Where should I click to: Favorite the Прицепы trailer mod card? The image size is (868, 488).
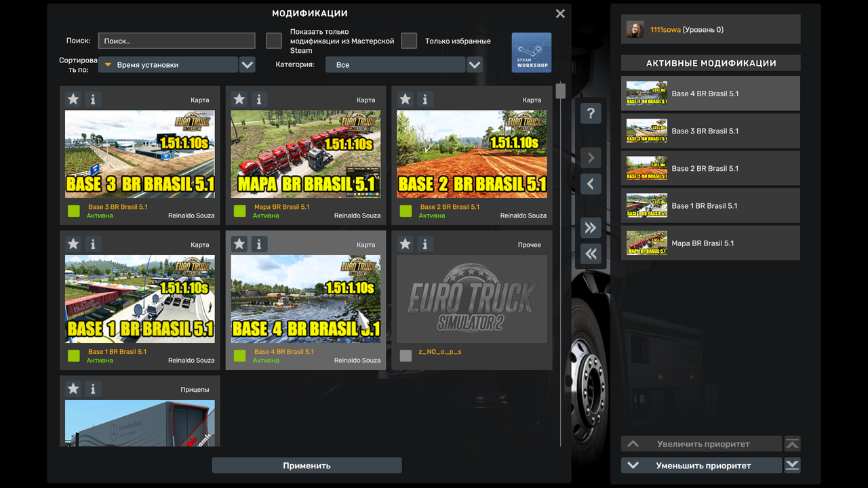click(x=73, y=388)
